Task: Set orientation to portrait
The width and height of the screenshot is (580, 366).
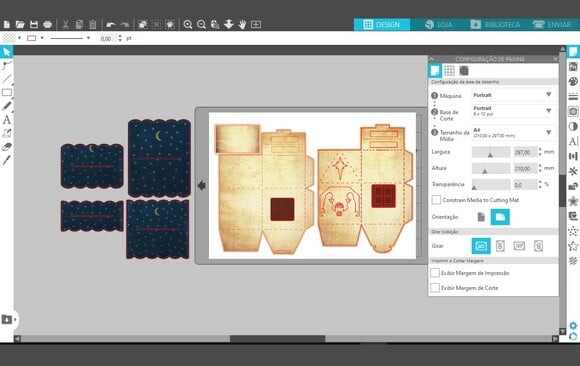Action: (x=481, y=217)
